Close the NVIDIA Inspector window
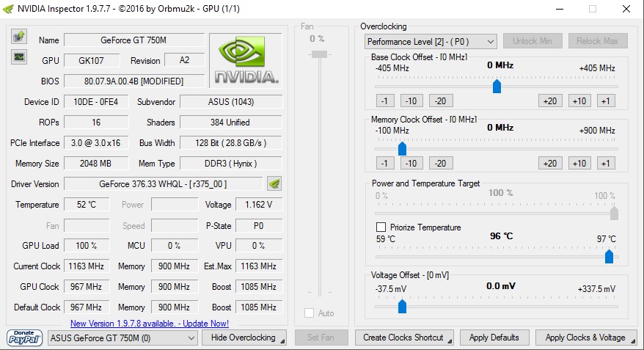This screenshot has width=644, height=350. pos(626,9)
